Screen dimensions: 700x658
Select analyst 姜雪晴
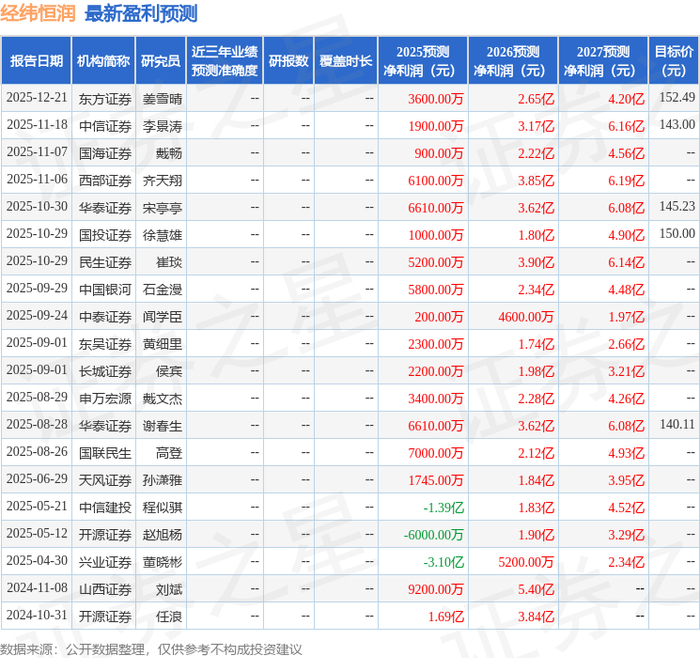[162, 99]
